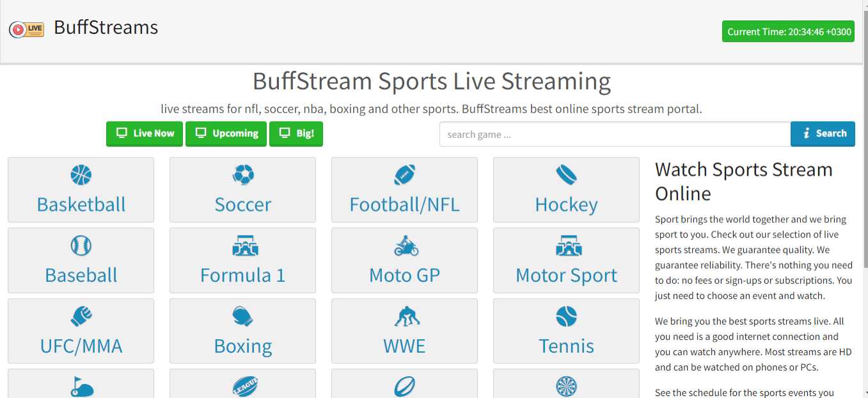Click the UFC/MMA glove icon
This screenshot has width=868, height=398.
[x=81, y=316]
